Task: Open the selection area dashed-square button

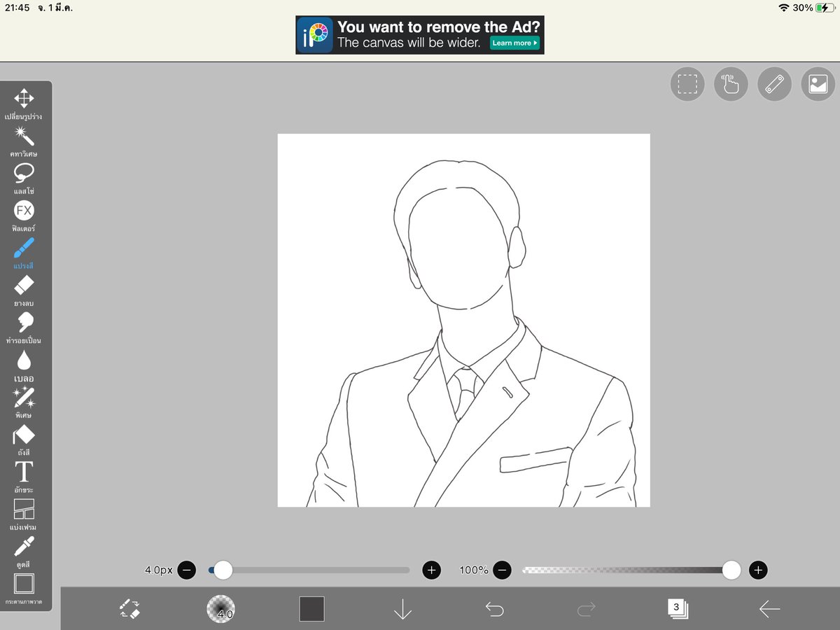Action: click(687, 85)
